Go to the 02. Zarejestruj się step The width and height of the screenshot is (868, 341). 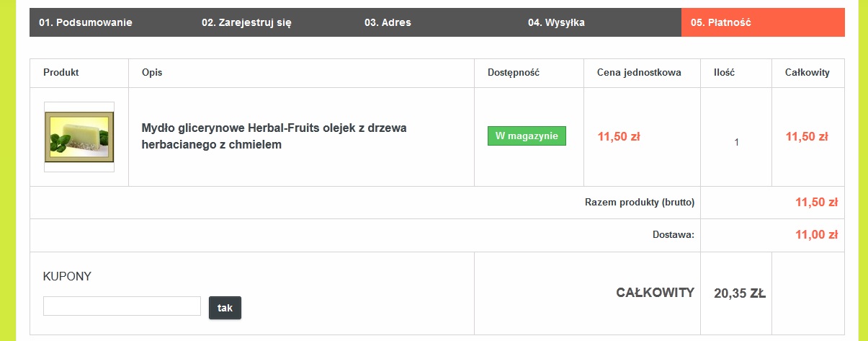tap(246, 22)
